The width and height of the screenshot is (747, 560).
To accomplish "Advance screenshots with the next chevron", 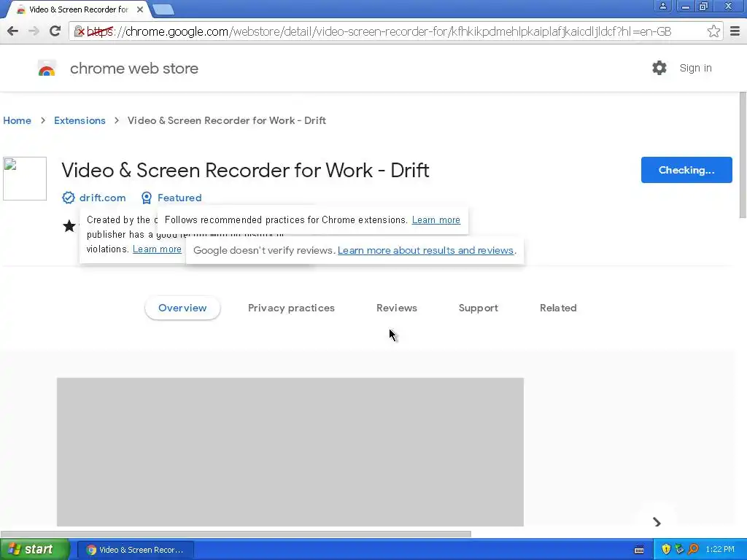I will coord(657,522).
